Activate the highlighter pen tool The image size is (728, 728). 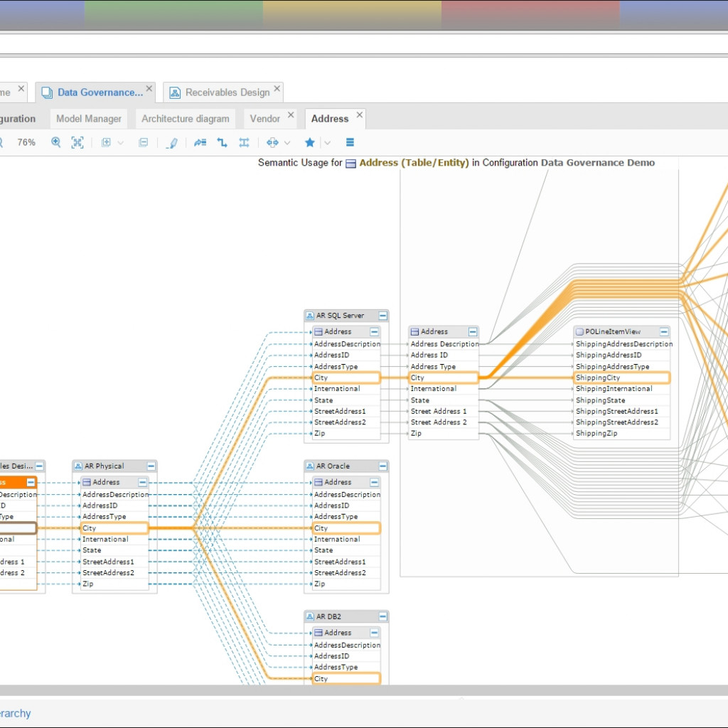pyautogui.click(x=172, y=142)
